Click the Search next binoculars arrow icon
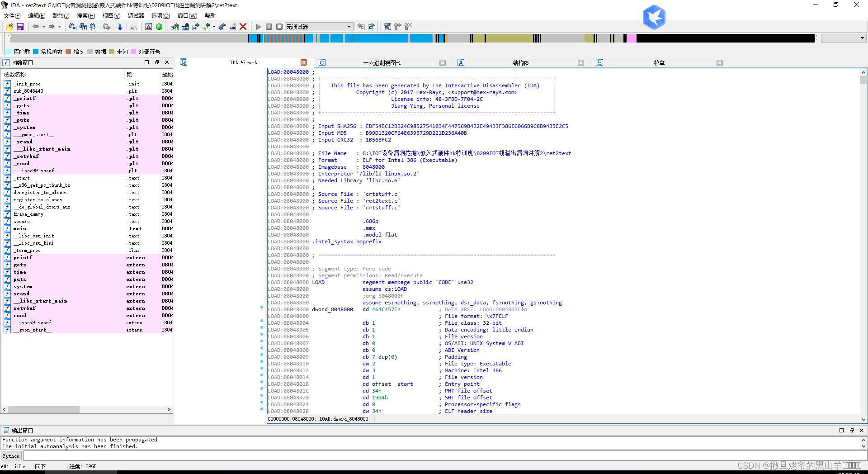This screenshot has width=868, height=474. coord(107,27)
